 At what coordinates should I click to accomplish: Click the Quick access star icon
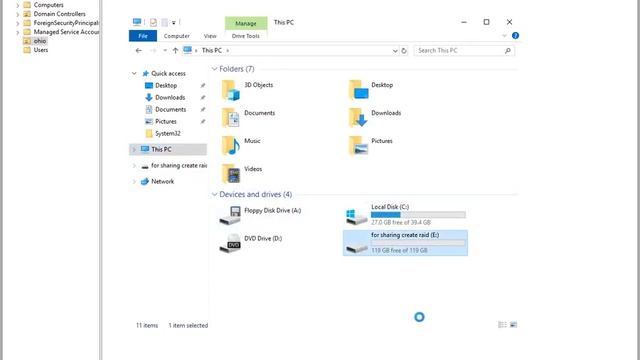[145, 73]
